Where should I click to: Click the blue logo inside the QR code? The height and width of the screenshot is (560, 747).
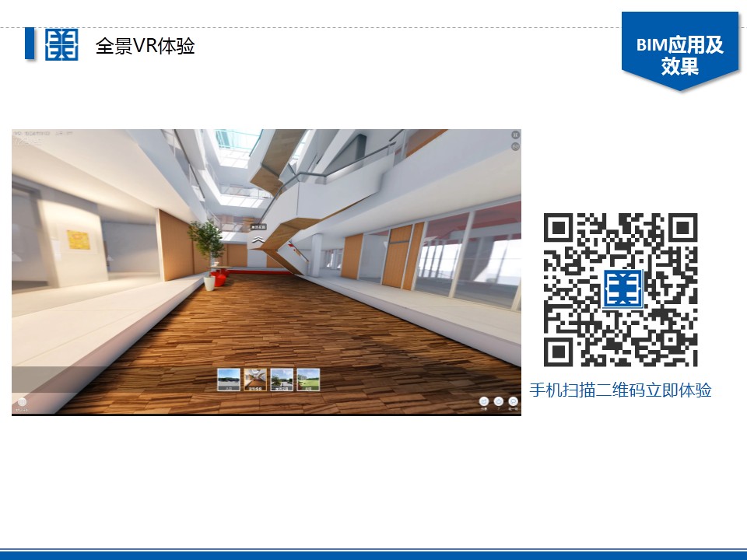pyautogui.click(x=620, y=289)
